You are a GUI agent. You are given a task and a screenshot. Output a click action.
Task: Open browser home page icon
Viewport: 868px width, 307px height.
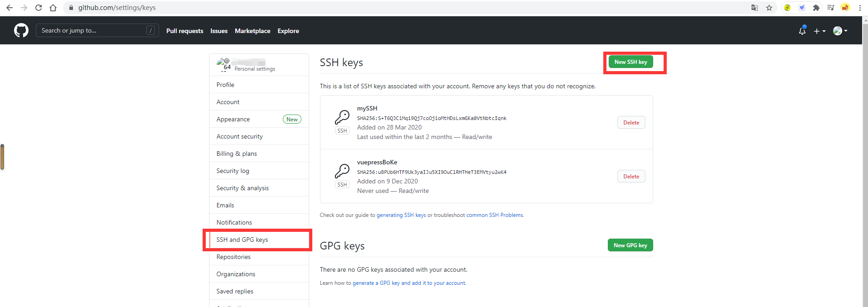(53, 8)
